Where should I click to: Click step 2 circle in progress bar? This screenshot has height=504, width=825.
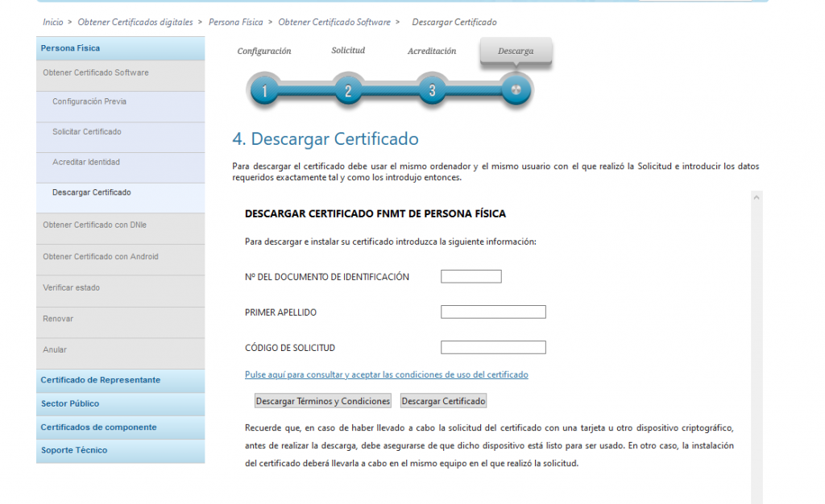tap(348, 90)
